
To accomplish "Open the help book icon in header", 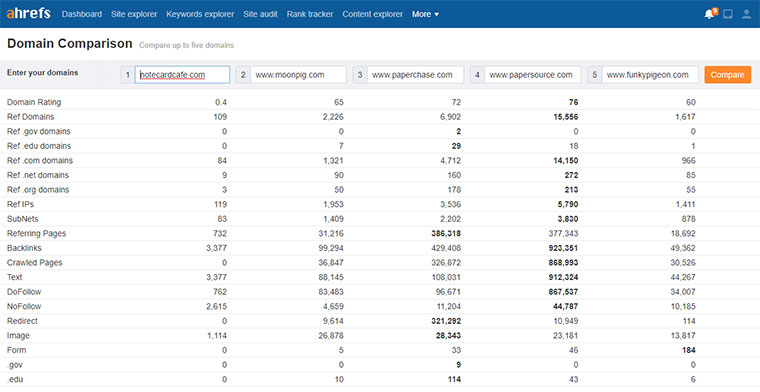I will point(728,14).
